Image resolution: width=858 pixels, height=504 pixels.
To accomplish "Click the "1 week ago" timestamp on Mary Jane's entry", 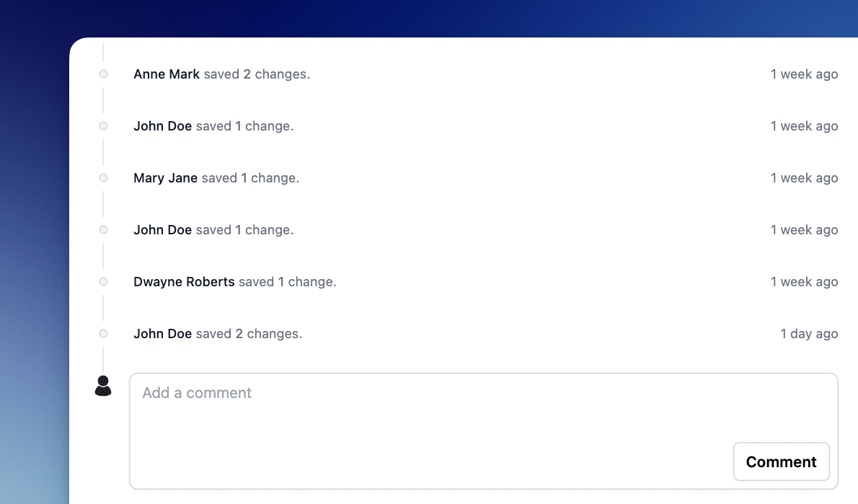I will pos(804,178).
